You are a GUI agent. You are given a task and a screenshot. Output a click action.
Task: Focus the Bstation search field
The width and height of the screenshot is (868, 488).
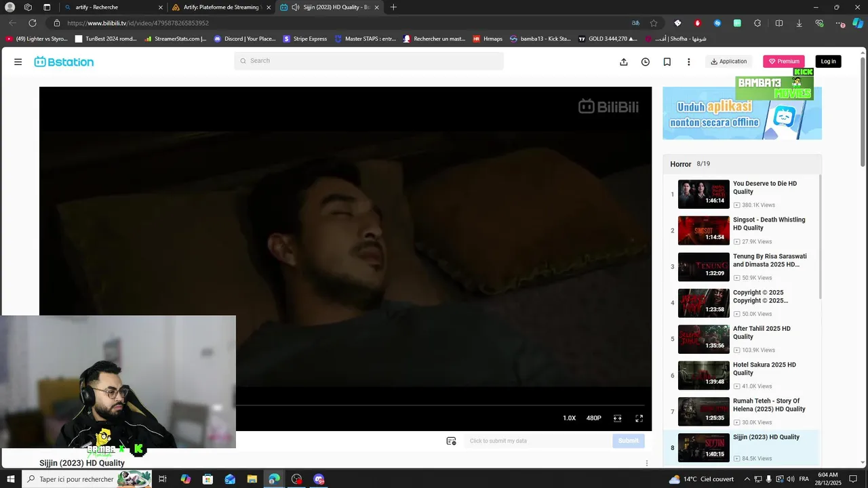pos(369,61)
